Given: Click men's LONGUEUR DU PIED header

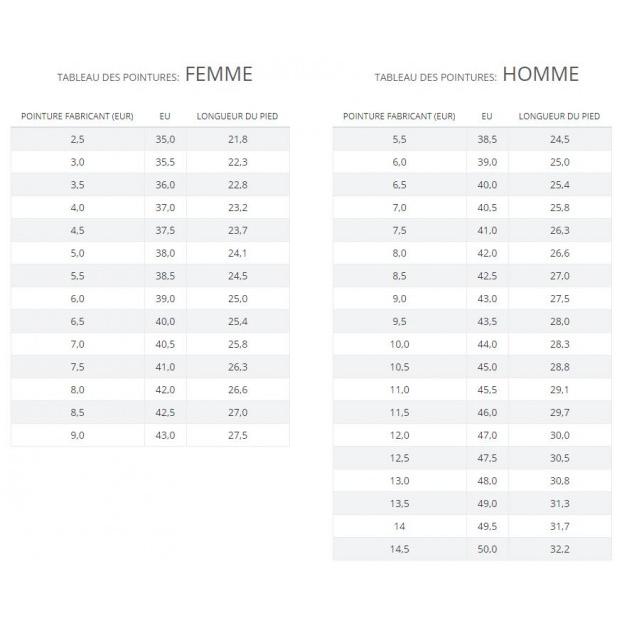Looking at the screenshot, I should tap(559, 116).
